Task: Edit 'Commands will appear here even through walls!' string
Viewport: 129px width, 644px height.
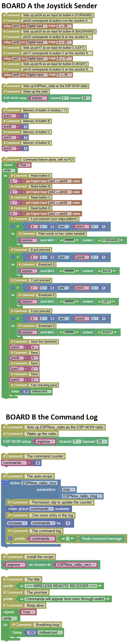Action: click(65, 599)
